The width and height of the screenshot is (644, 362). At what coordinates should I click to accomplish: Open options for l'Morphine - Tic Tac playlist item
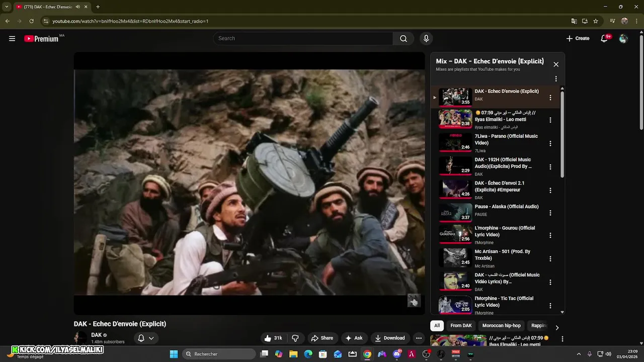click(550, 306)
